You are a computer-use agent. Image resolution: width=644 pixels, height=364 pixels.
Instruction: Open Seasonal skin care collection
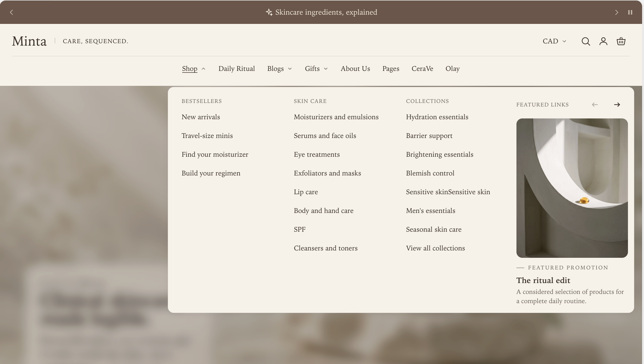point(434,230)
